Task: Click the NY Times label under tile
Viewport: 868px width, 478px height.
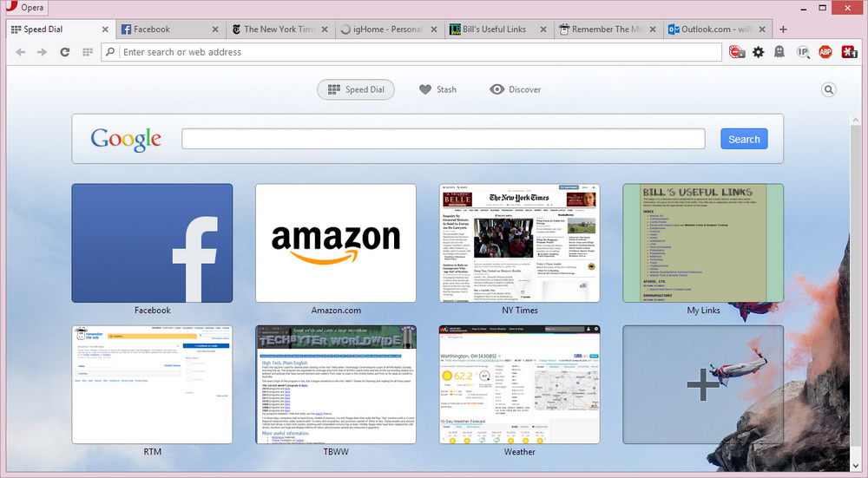Action: coord(520,311)
